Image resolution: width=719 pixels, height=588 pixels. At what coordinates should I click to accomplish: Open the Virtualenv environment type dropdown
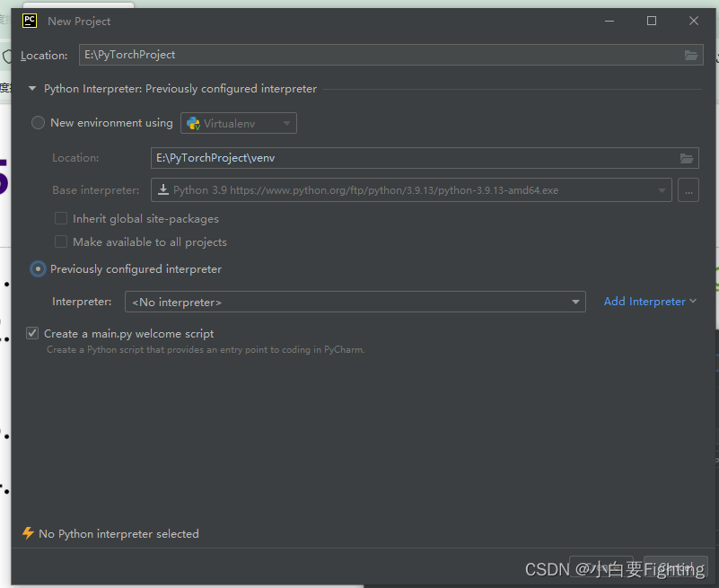(239, 123)
